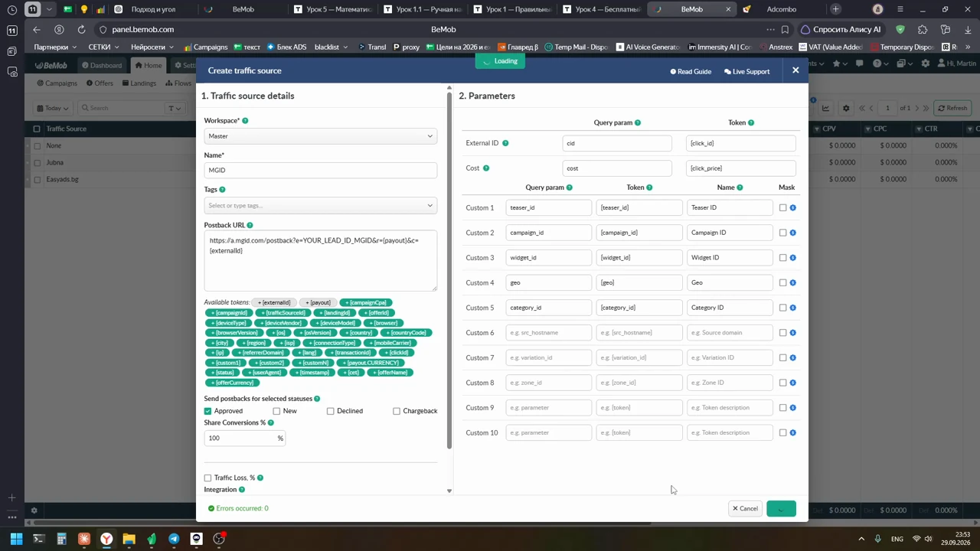Close the Create traffic source dialog
Screen dimensions: 980x551
795,70
